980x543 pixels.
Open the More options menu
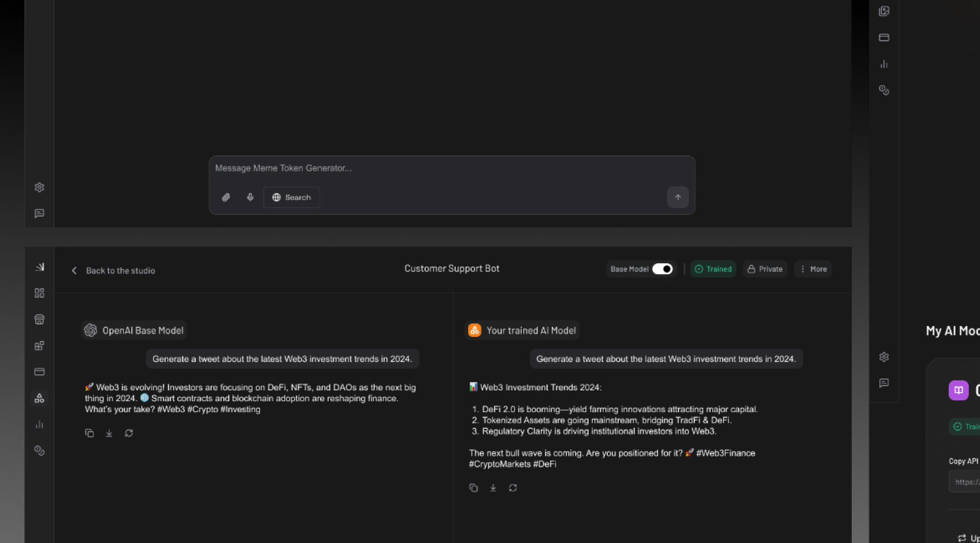point(813,269)
